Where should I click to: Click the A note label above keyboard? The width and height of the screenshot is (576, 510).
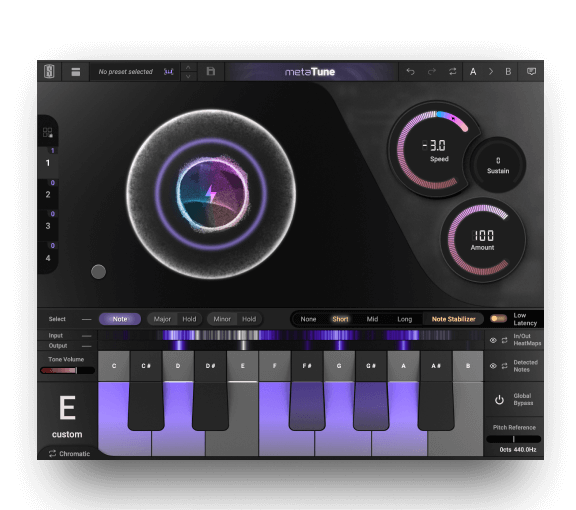[x=403, y=366]
